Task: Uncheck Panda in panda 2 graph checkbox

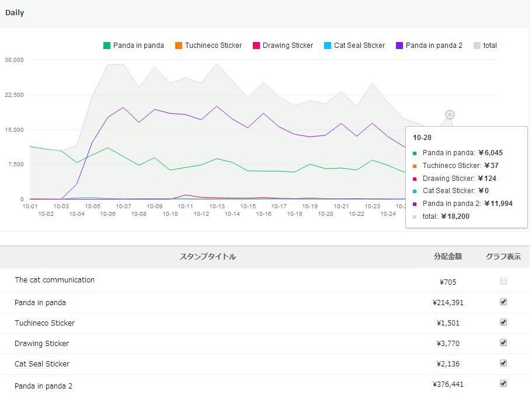Action: (x=503, y=383)
